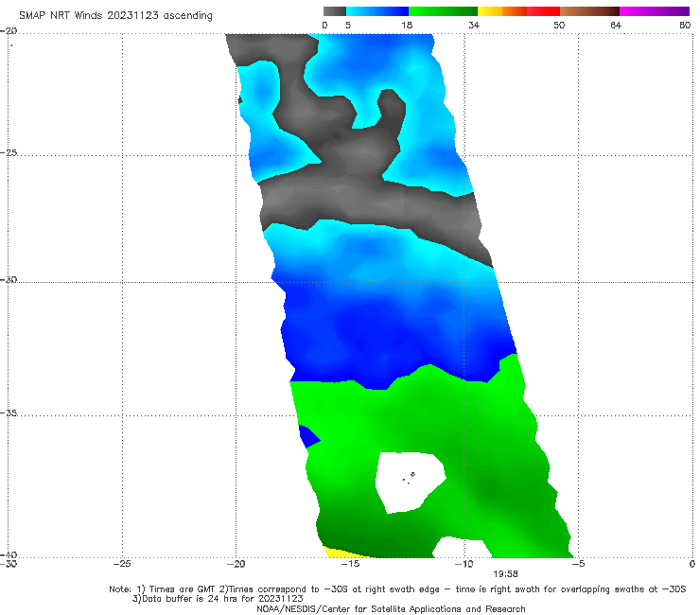This screenshot has height=615, width=700.
Task: Click the longitude axis label '-15'
Action: coord(350,564)
